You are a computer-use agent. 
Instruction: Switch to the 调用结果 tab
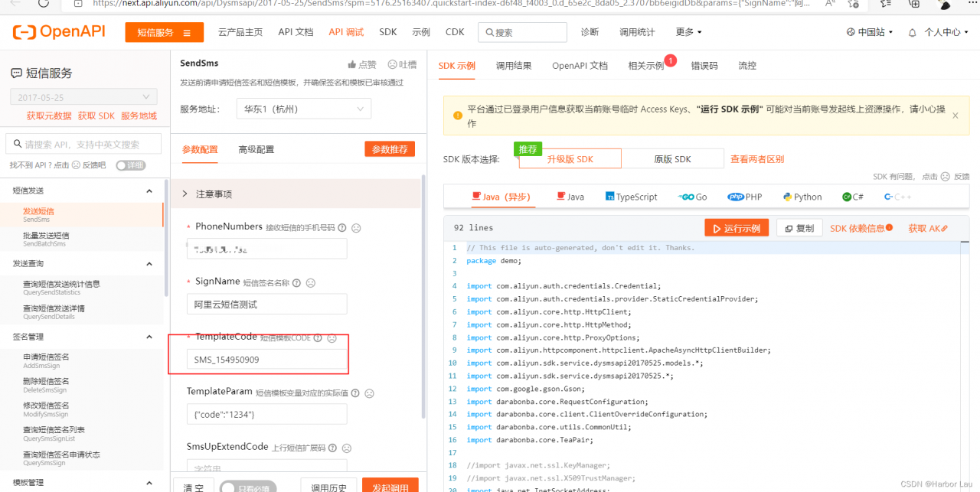[514, 66]
